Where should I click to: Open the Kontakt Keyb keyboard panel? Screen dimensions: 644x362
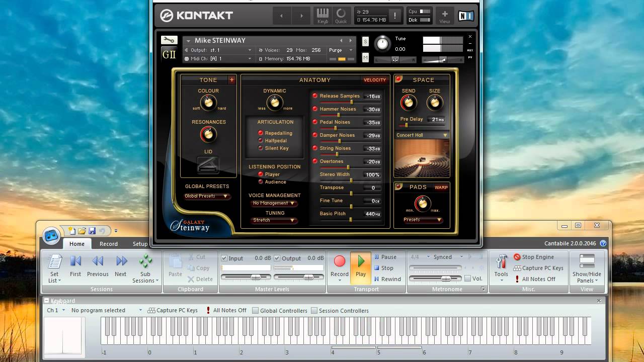[x=323, y=16]
